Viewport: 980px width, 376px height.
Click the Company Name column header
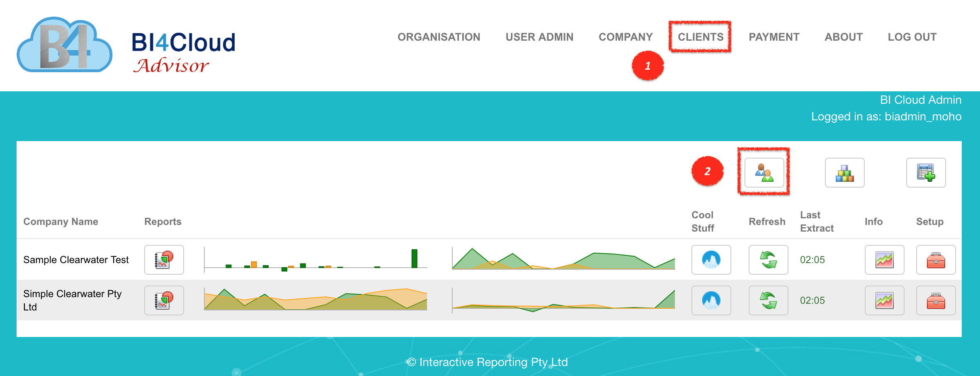pyautogui.click(x=61, y=222)
